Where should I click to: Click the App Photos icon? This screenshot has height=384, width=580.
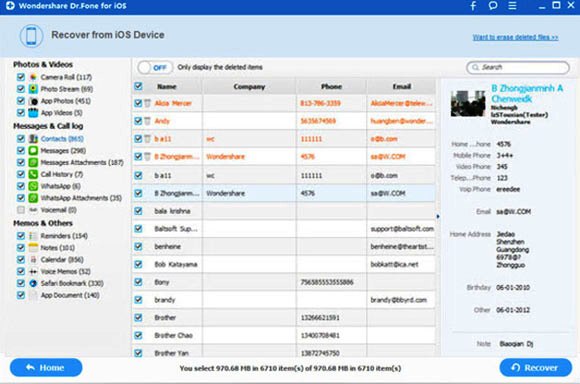point(33,101)
